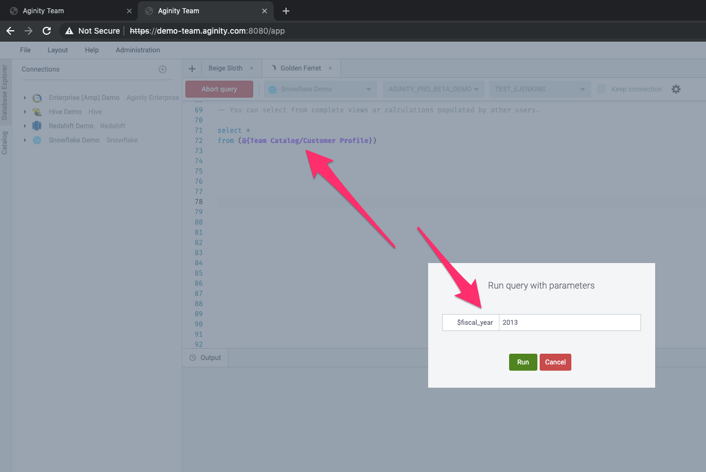Click the green Run button
This screenshot has width=706, height=472.
523,362
